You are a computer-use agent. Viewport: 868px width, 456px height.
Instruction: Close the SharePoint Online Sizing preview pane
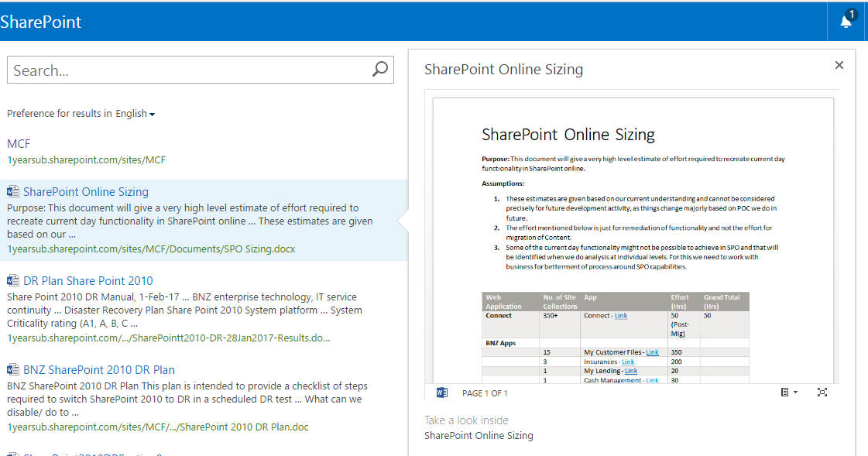839,65
